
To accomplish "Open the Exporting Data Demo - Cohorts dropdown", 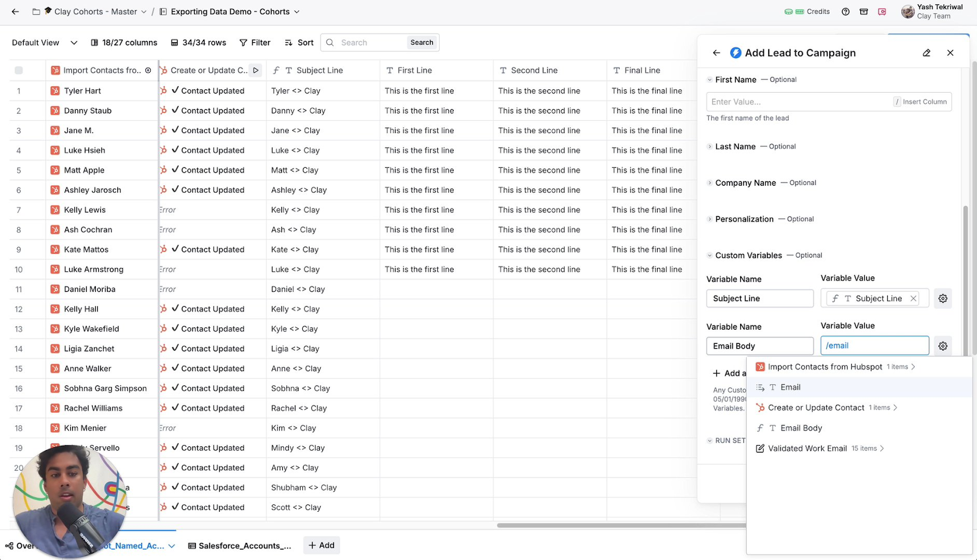I will (x=297, y=12).
